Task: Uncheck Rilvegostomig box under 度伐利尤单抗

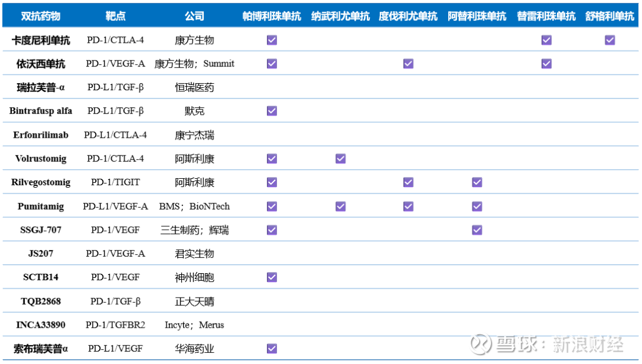Action: click(408, 182)
